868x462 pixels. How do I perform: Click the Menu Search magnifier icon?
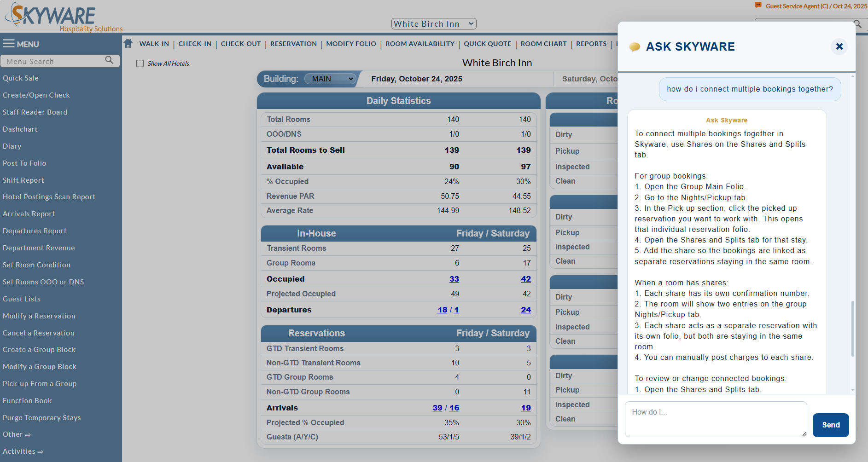coord(109,60)
